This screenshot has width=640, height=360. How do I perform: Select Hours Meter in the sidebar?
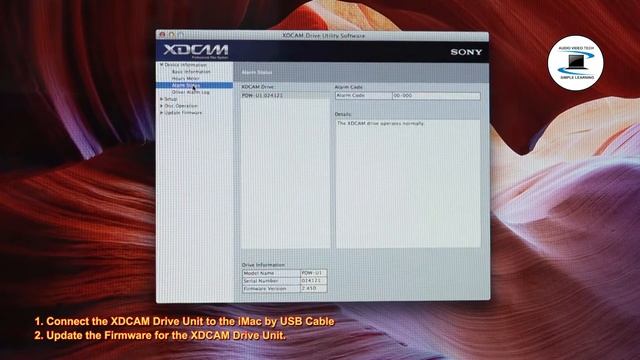(186, 78)
